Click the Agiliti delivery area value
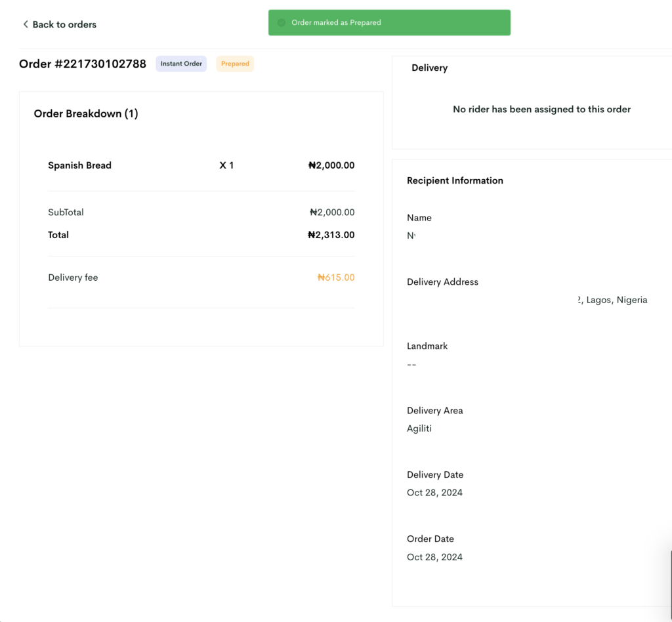This screenshot has height=622, width=672. tap(419, 428)
